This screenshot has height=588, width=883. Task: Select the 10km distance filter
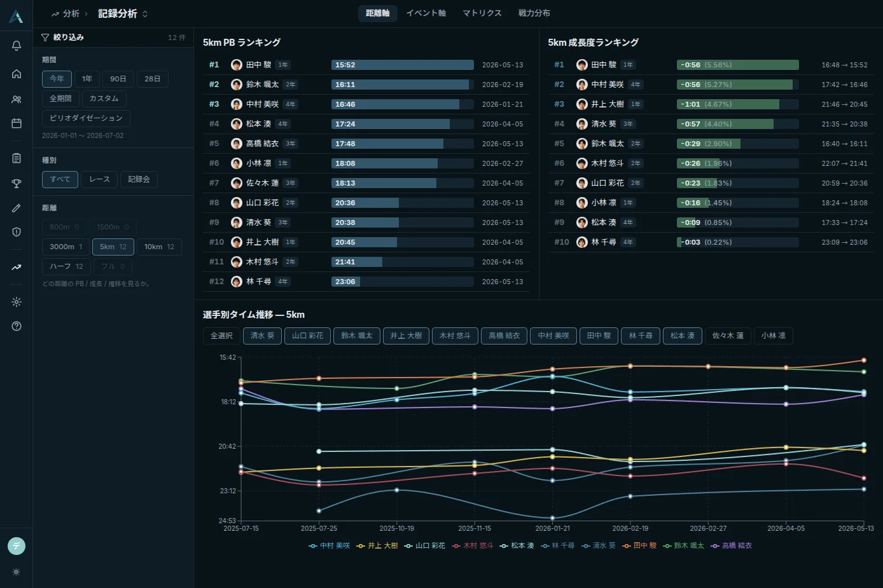point(159,247)
